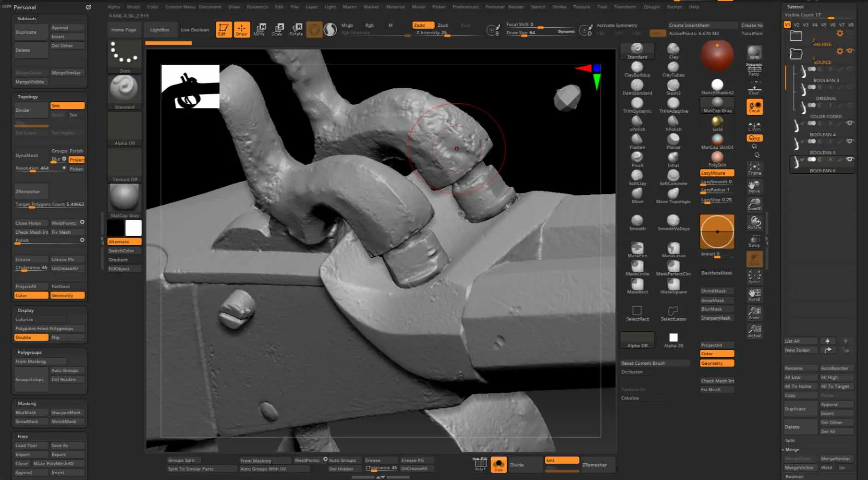Pick the ClayBuildup brush
868x480 pixels.
tap(637, 70)
